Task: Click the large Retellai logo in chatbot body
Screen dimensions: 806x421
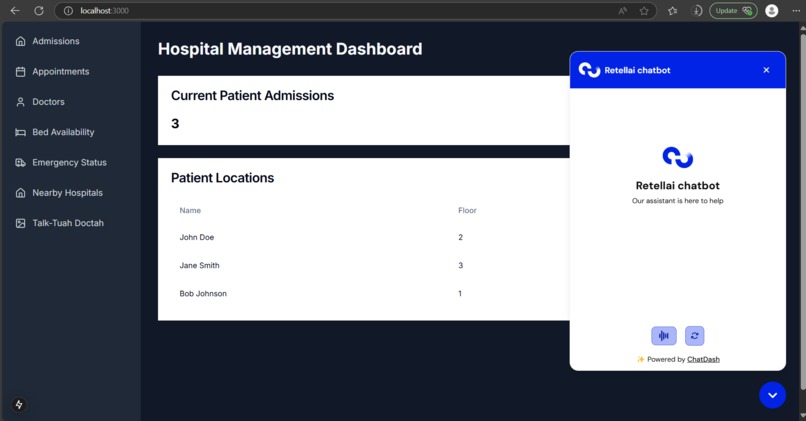Action: tap(677, 157)
